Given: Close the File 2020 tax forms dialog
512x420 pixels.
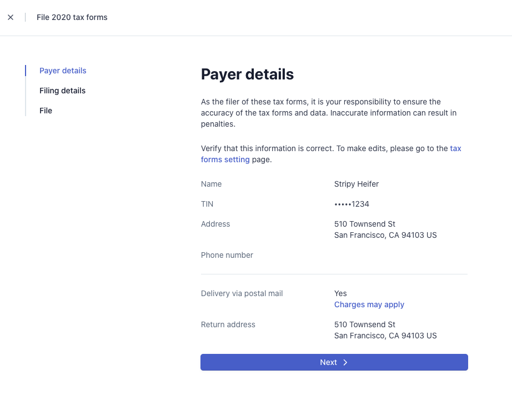Looking at the screenshot, I should tap(11, 17).
